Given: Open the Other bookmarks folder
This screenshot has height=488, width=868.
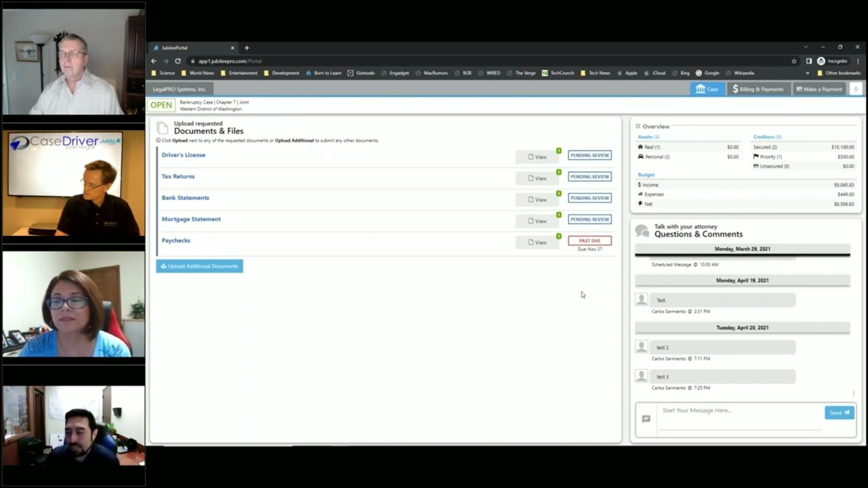Looking at the screenshot, I should (839, 73).
